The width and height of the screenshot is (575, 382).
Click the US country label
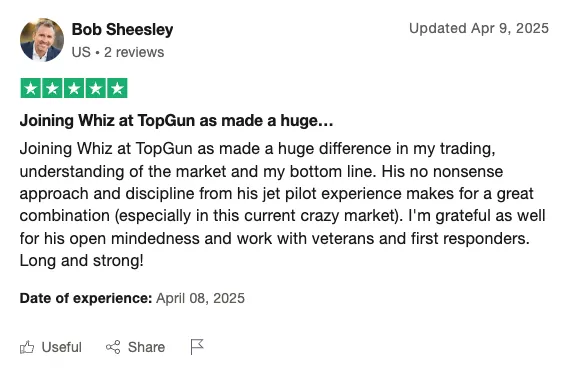coord(81,52)
